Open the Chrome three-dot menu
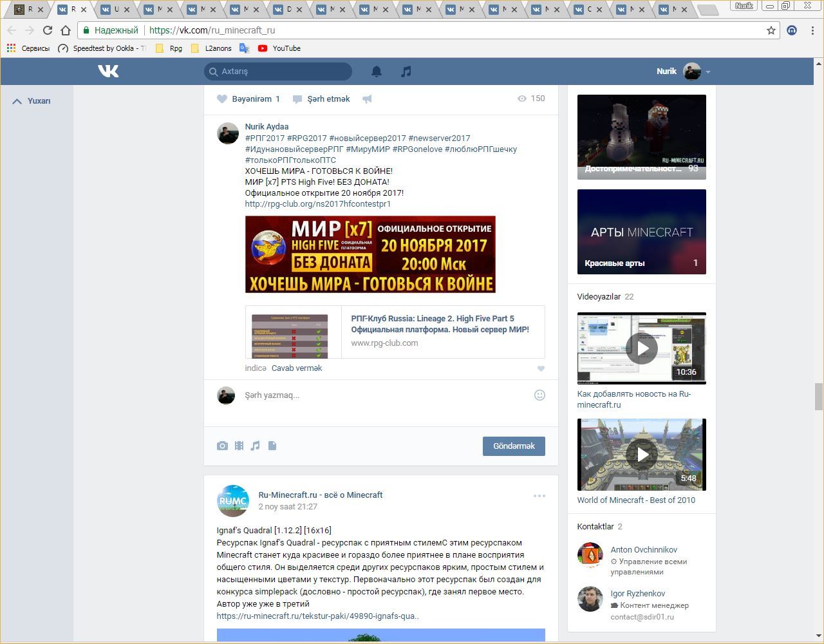 813,30
